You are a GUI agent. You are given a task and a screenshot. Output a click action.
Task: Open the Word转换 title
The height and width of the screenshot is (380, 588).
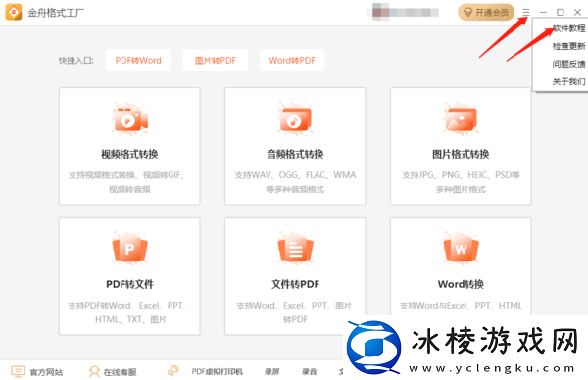point(461,284)
